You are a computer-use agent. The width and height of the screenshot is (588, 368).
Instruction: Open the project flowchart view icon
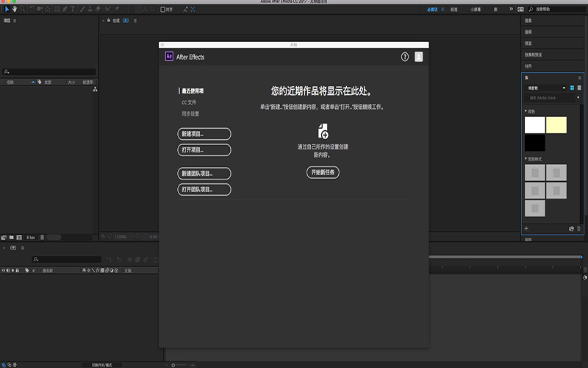point(96,89)
